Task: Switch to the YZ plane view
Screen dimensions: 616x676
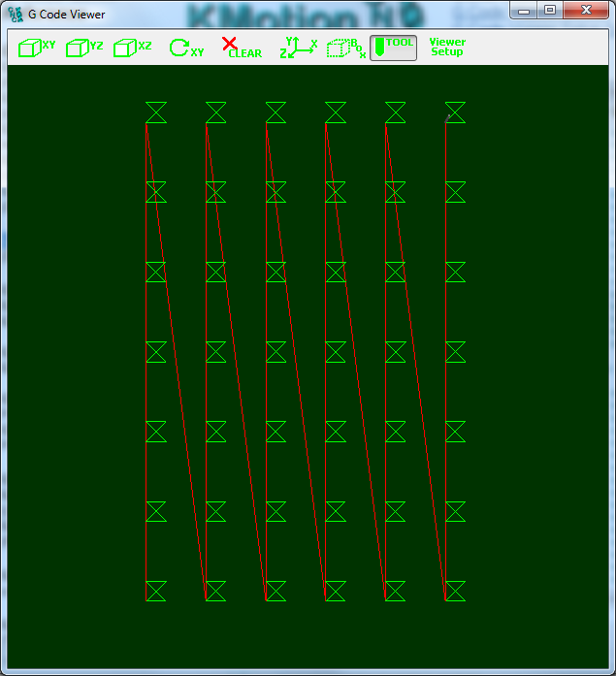Action: 85,48
